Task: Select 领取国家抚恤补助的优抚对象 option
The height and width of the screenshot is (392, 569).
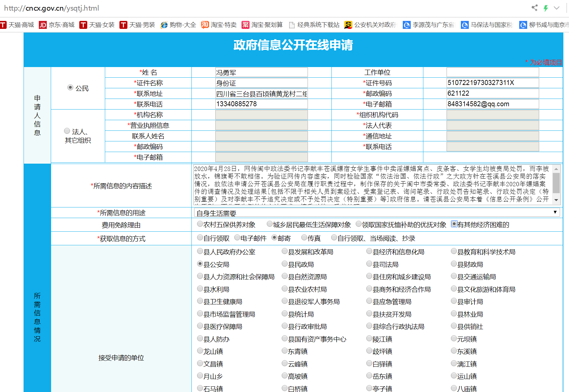Action: [x=359, y=224]
